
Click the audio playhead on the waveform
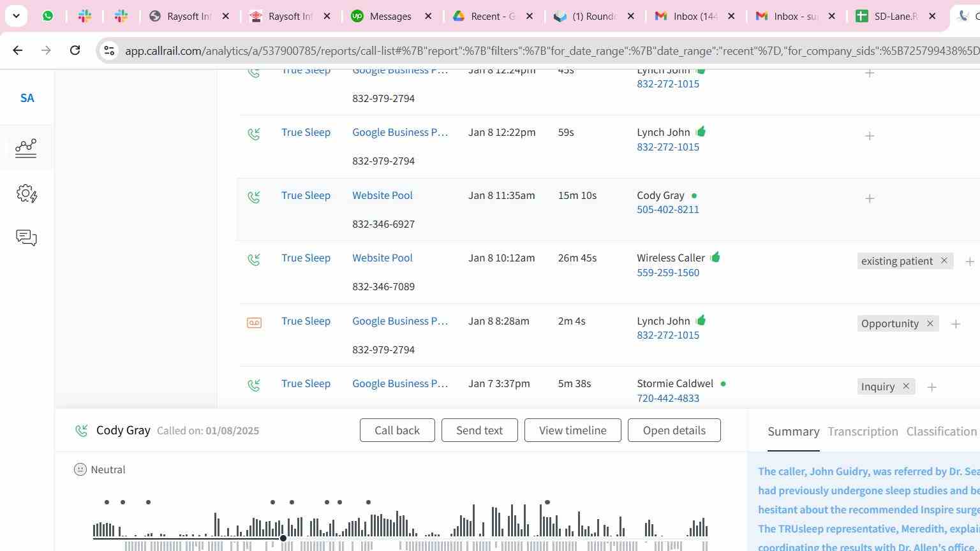(283, 538)
